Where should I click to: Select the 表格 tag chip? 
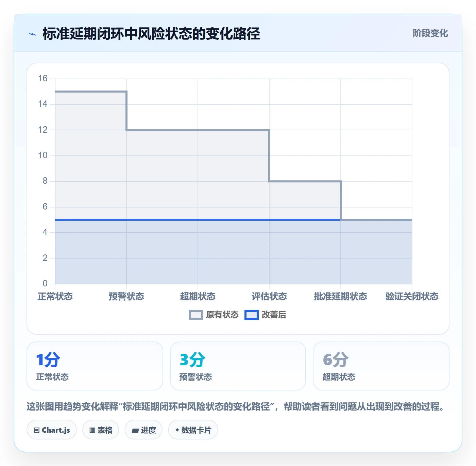point(101,430)
